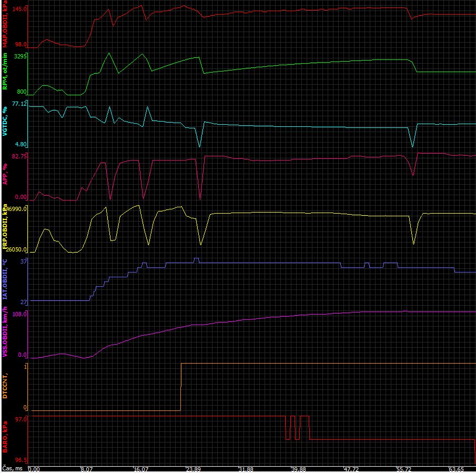
Task: Click the 39.88 time axis tick
Action: (298, 469)
